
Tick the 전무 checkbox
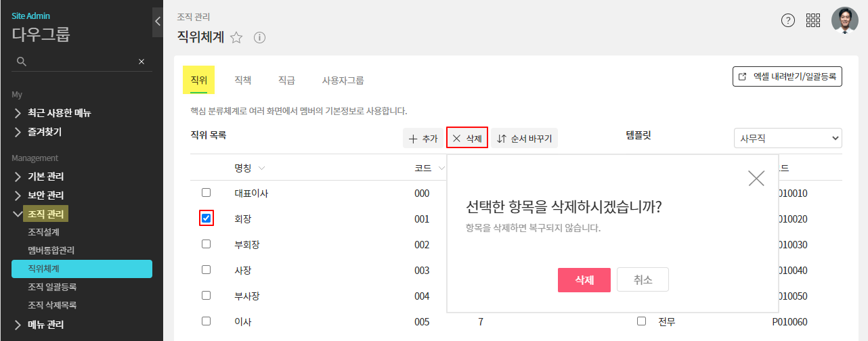click(x=641, y=321)
